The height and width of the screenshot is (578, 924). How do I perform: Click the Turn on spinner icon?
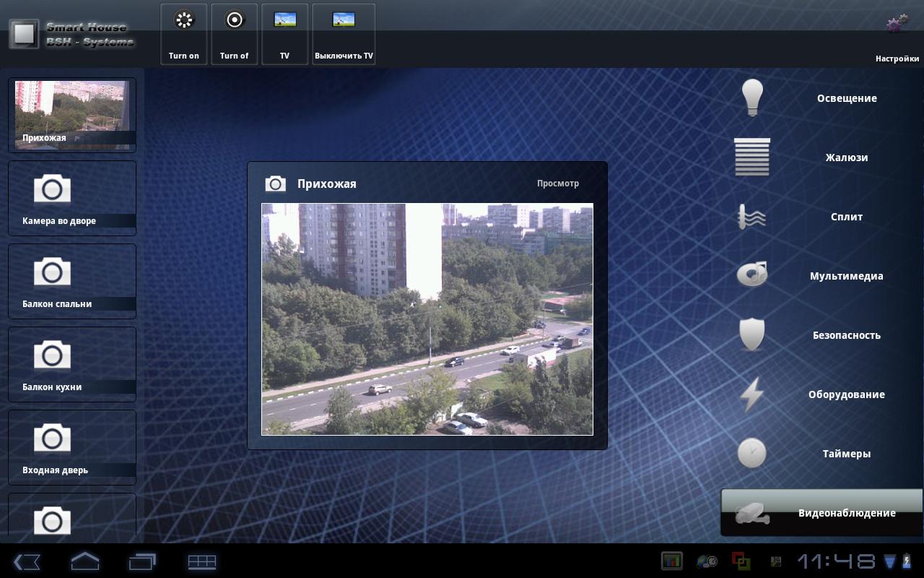[x=184, y=20]
